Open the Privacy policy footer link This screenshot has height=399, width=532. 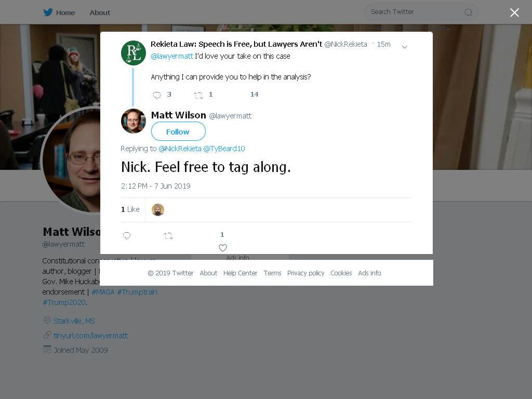pyautogui.click(x=305, y=273)
